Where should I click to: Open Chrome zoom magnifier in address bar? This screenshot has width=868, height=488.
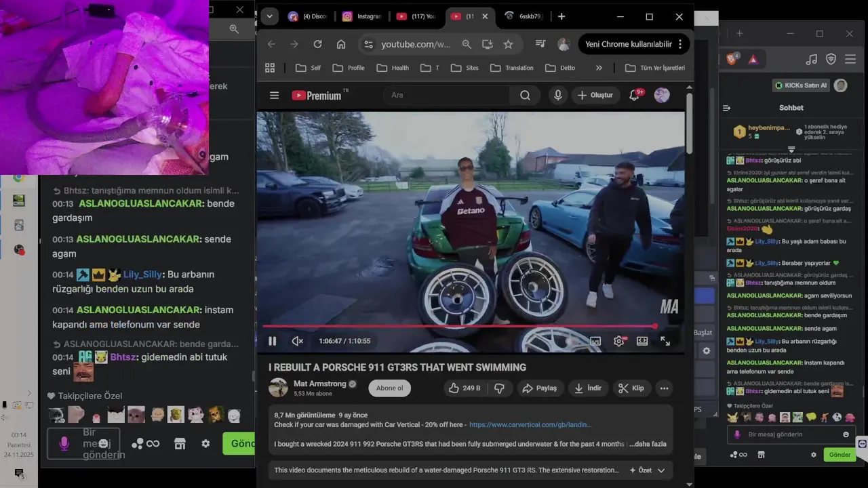(x=467, y=44)
